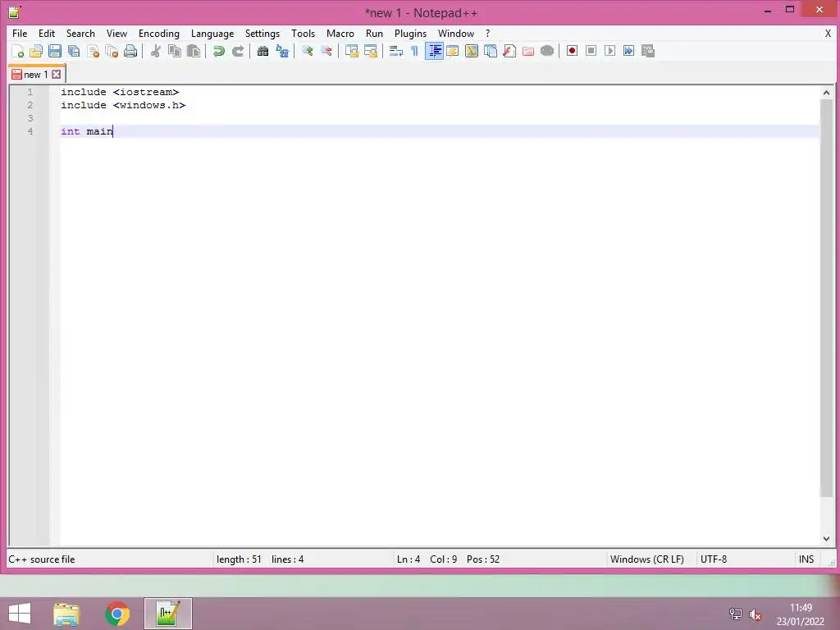Click the UTF-8 encoding status entry
The height and width of the screenshot is (630, 840).
tap(714, 559)
